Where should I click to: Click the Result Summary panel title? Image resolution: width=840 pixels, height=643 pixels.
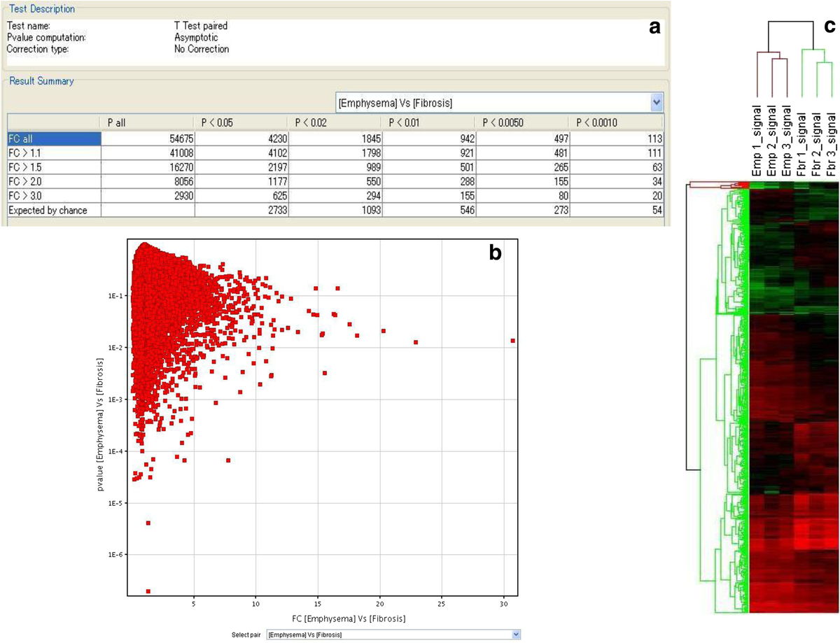pyautogui.click(x=41, y=81)
